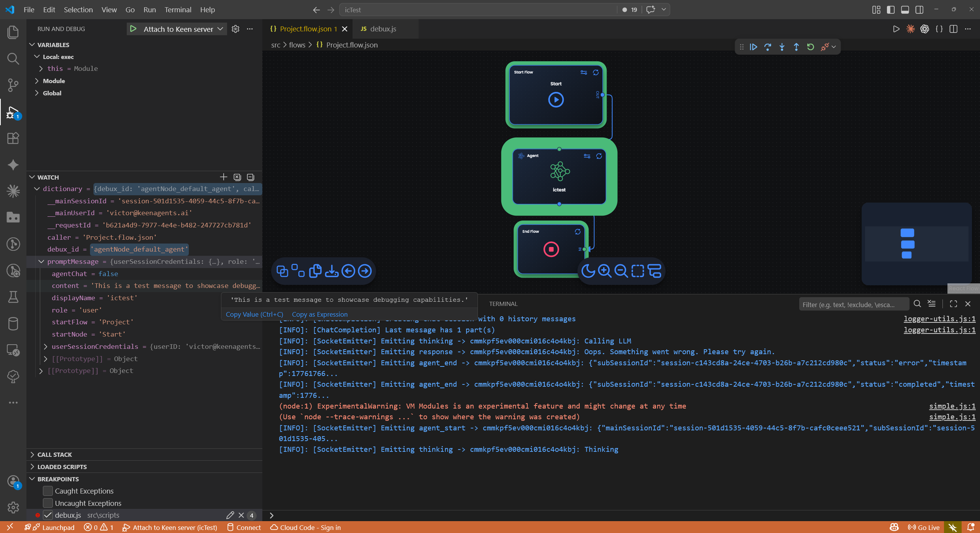Image resolution: width=980 pixels, height=533 pixels.
Task: Open Search in the activity bar
Action: coord(13,59)
